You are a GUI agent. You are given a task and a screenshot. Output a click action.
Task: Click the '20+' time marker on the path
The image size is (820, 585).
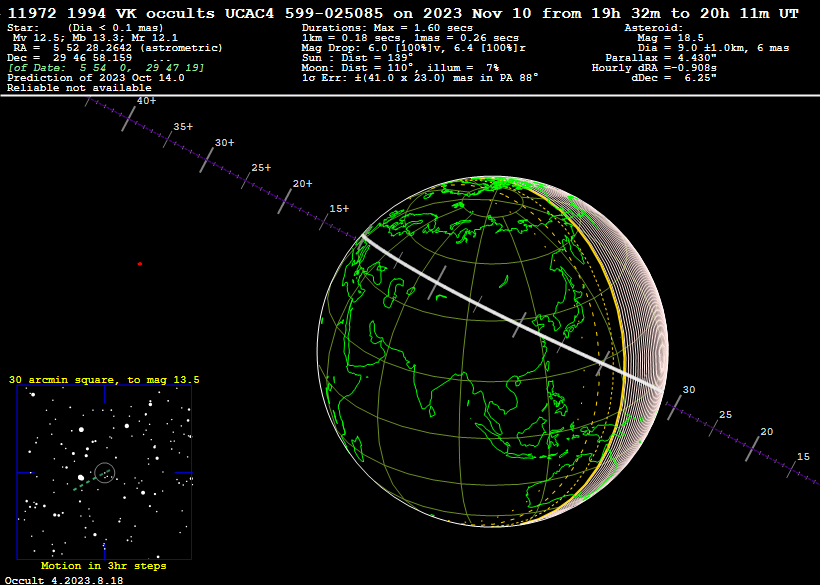point(302,183)
